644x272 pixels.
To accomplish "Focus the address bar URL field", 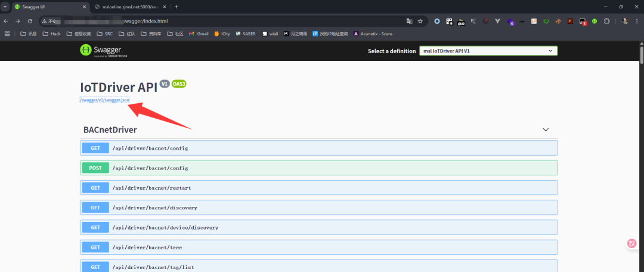I will click(222, 21).
